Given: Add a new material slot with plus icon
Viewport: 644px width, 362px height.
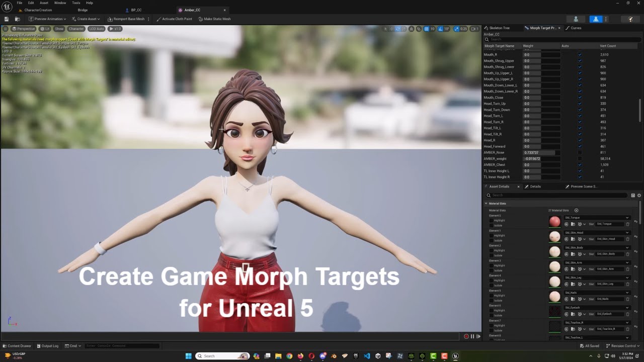Looking at the screenshot, I should point(577,210).
